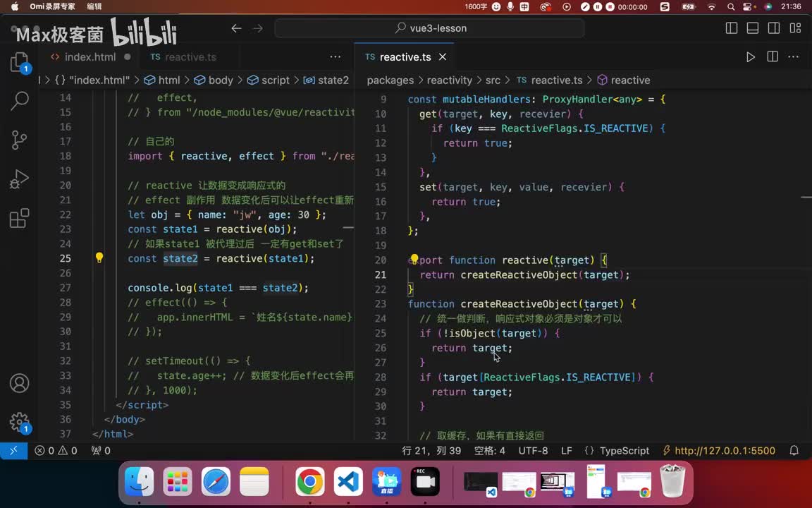Open the state2 breadcrumb segment
The width and height of the screenshot is (812, 508).
(326, 80)
